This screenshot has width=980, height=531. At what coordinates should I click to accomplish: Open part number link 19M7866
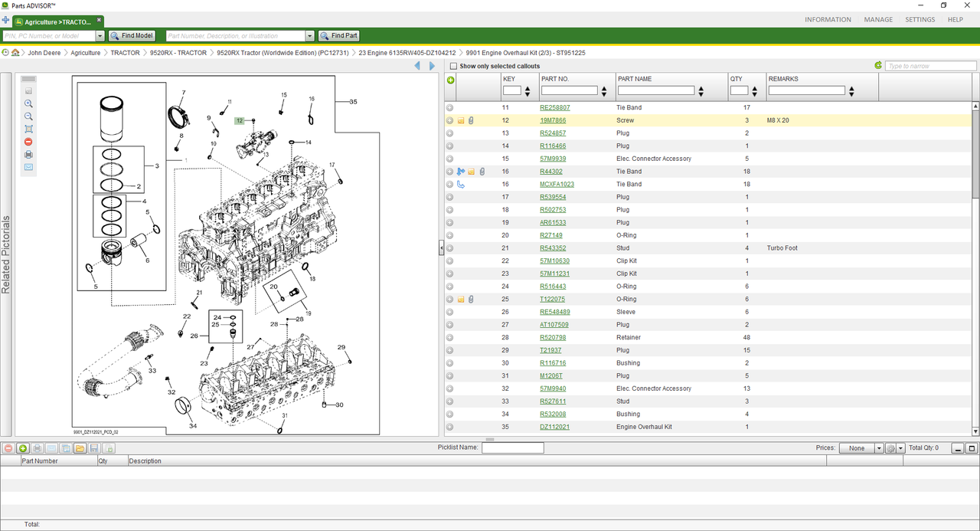tap(553, 120)
